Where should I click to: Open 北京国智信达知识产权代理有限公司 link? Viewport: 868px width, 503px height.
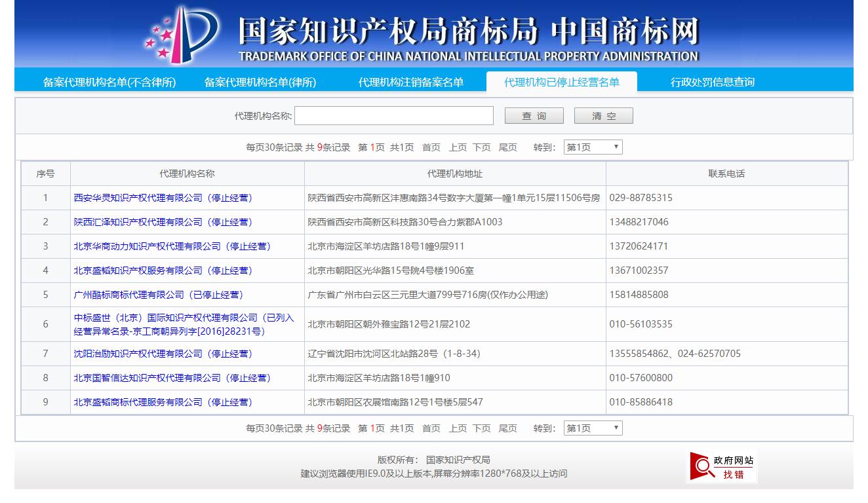pyautogui.click(x=172, y=378)
